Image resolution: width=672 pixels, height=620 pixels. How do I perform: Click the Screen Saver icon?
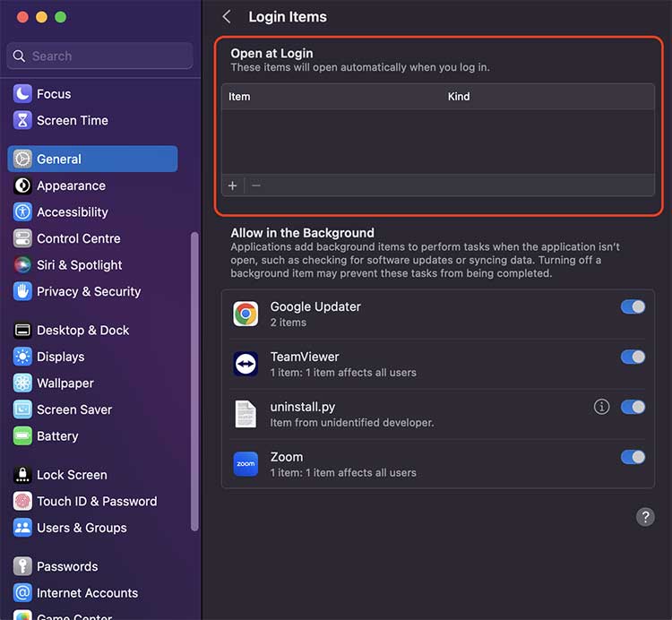pos(22,409)
